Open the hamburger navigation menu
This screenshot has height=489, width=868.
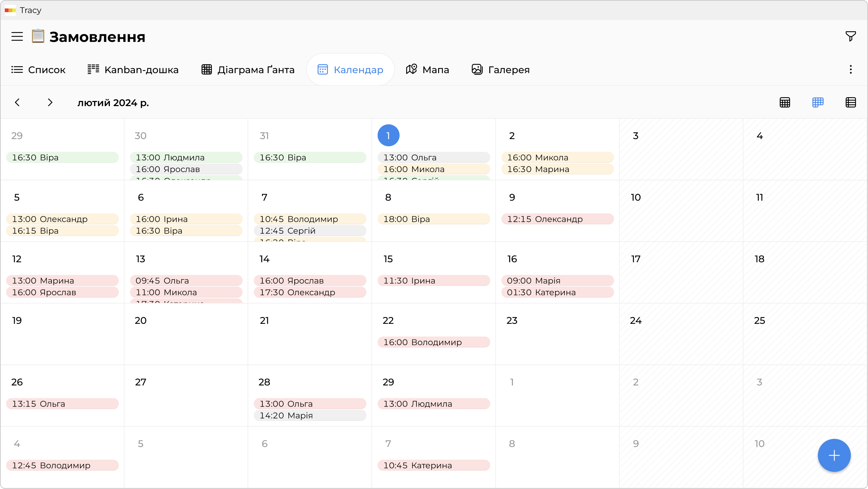[x=17, y=36]
